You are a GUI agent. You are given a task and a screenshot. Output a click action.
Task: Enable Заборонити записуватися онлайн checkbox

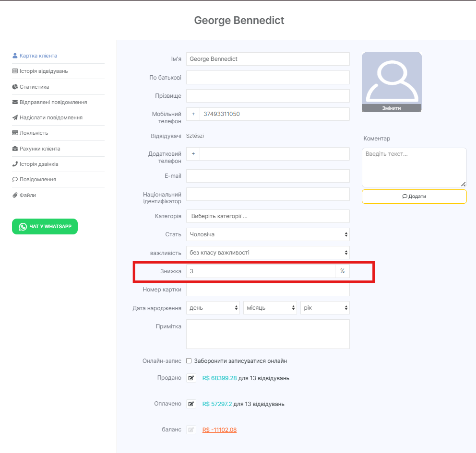coord(189,361)
